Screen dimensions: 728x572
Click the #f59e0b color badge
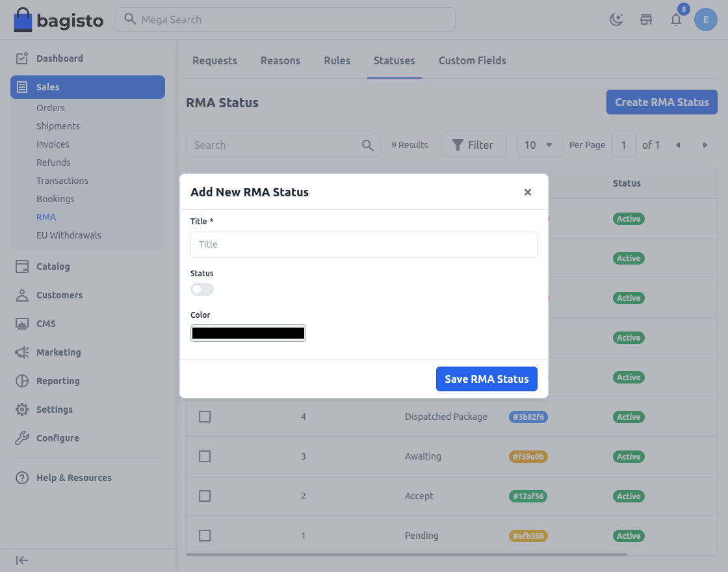pos(528,456)
